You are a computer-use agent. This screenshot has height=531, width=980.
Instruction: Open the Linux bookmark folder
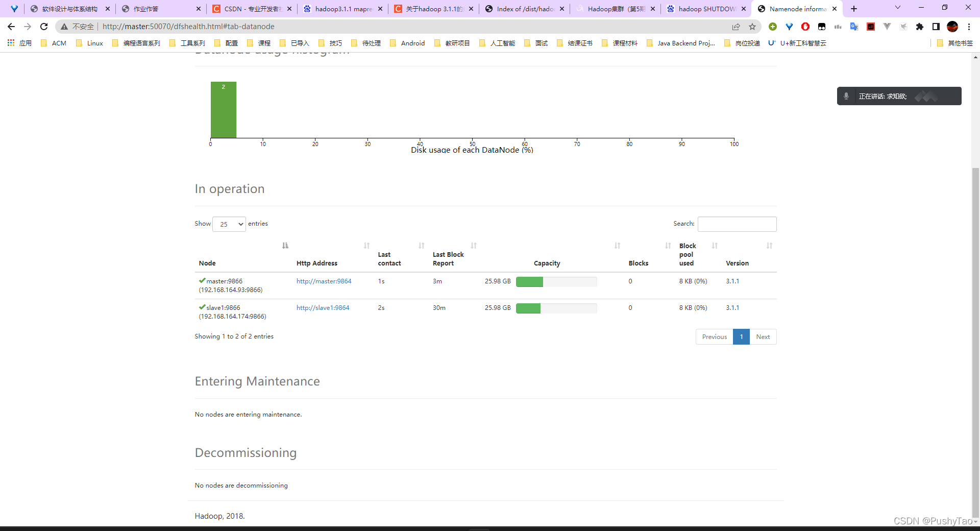89,43
